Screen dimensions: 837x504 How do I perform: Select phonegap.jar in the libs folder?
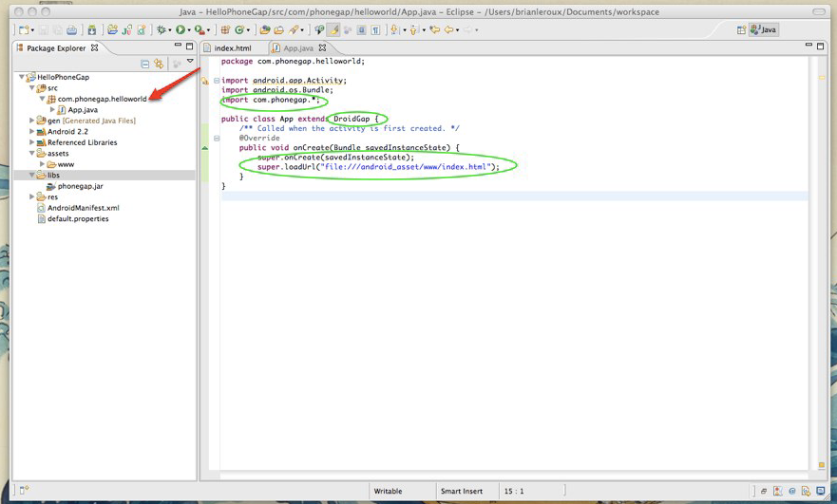[80, 186]
